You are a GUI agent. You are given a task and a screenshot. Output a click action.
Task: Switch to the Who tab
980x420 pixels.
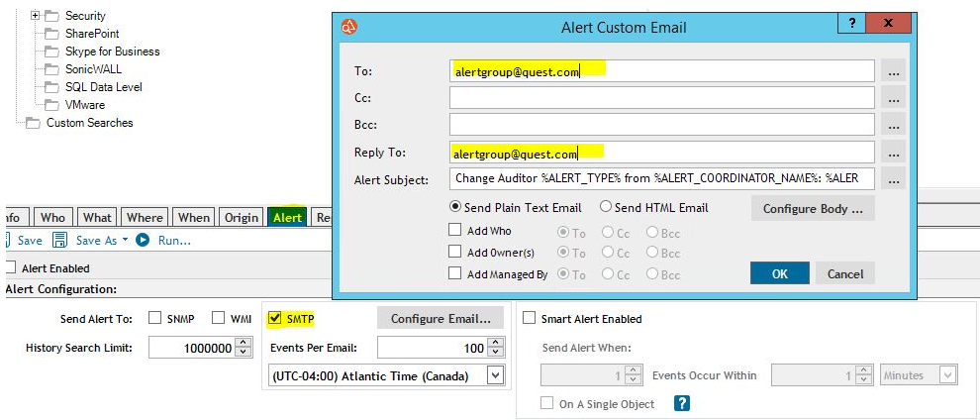52,218
